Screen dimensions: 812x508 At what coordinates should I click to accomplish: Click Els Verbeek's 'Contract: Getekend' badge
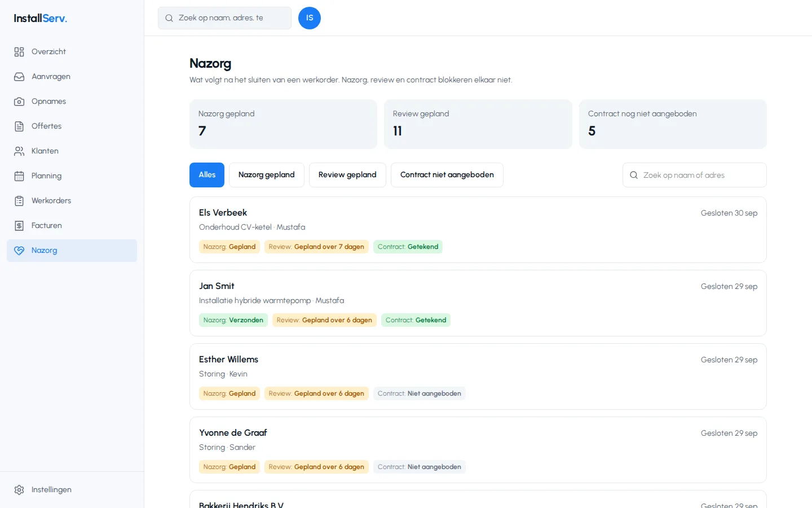tap(408, 247)
